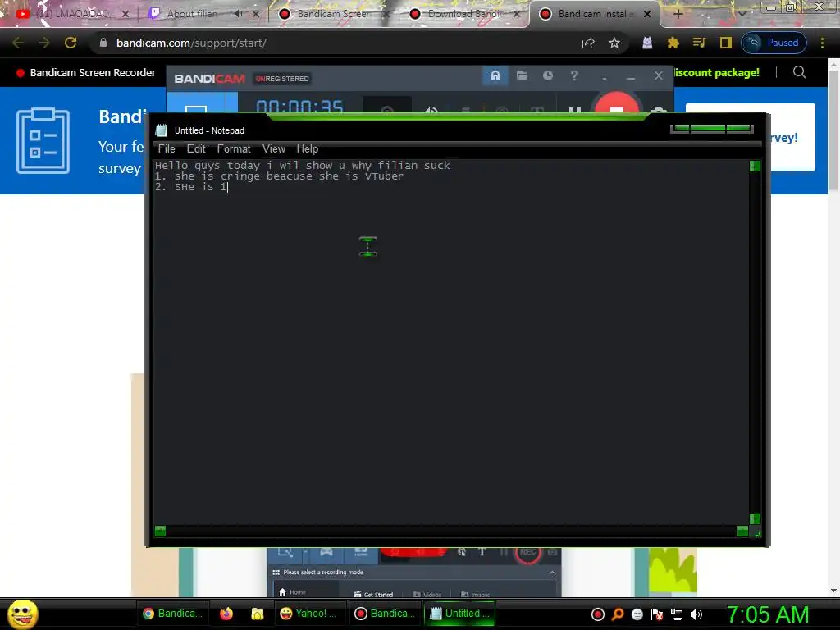This screenshot has height=630, width=840.
Task: Launch Firefox from the taskbar
Action: click(x=226, y=614)
